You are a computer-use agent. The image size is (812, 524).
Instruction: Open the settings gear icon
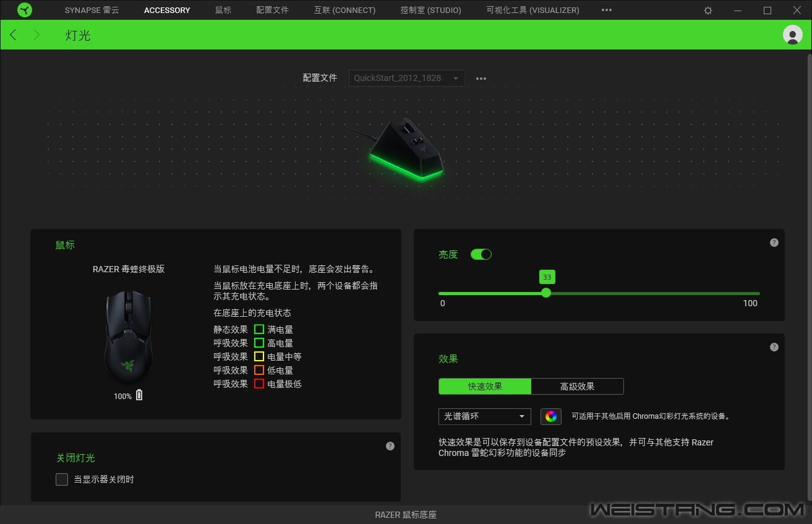point(708,11)
